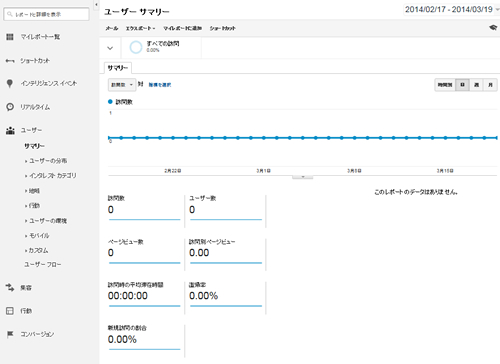
Task: Switch chart to 日 view
Action: (x=462, y=85)
